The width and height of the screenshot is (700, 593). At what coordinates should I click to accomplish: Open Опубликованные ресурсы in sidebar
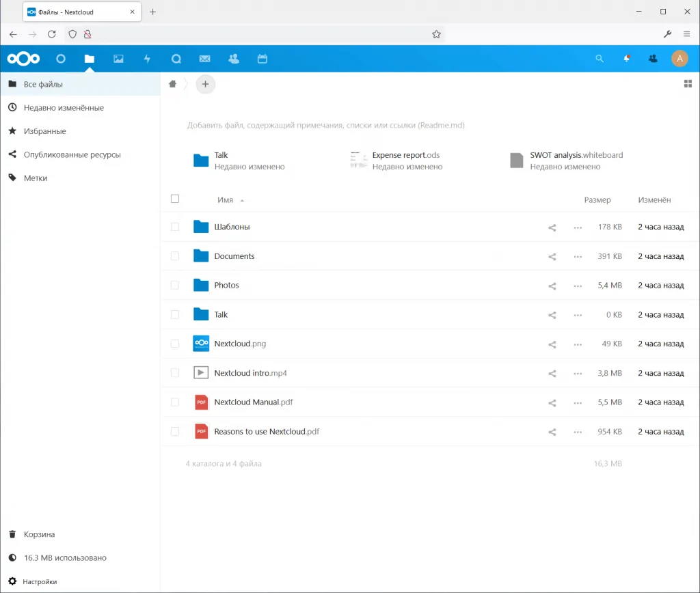pos(81,154)
